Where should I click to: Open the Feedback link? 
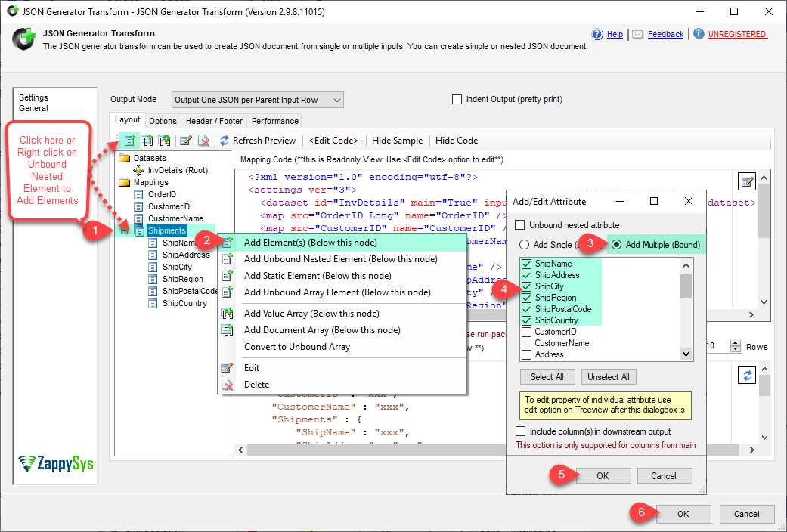coord(665,34)
